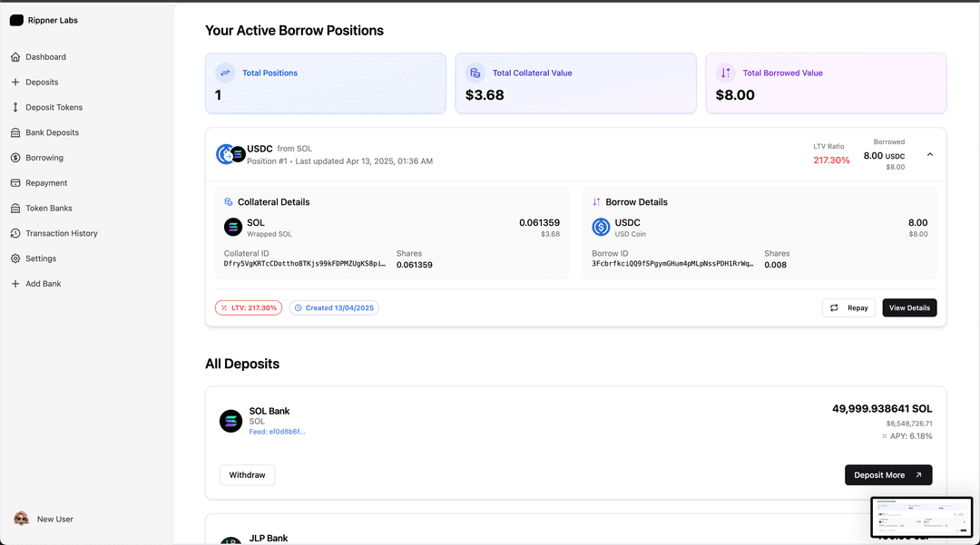Click the View Details button
Viewport: 980px width, 545px height.
click(909, 308)
